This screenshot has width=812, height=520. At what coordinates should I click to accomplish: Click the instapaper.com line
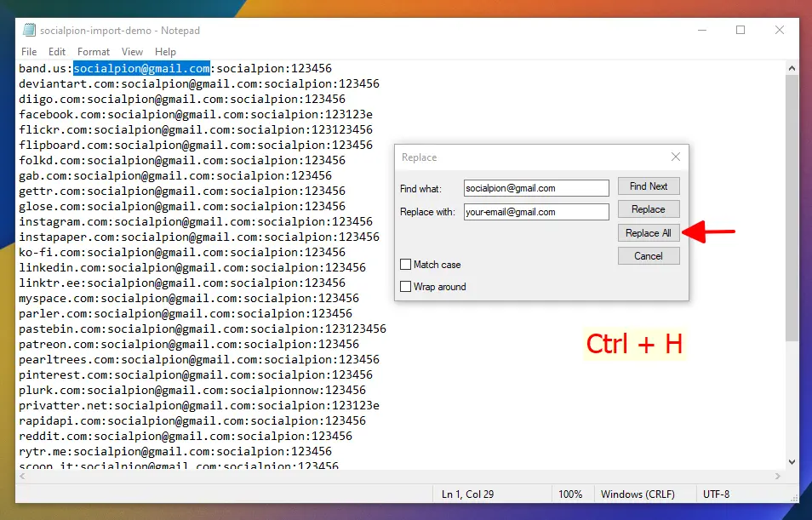tap(199, 237)
